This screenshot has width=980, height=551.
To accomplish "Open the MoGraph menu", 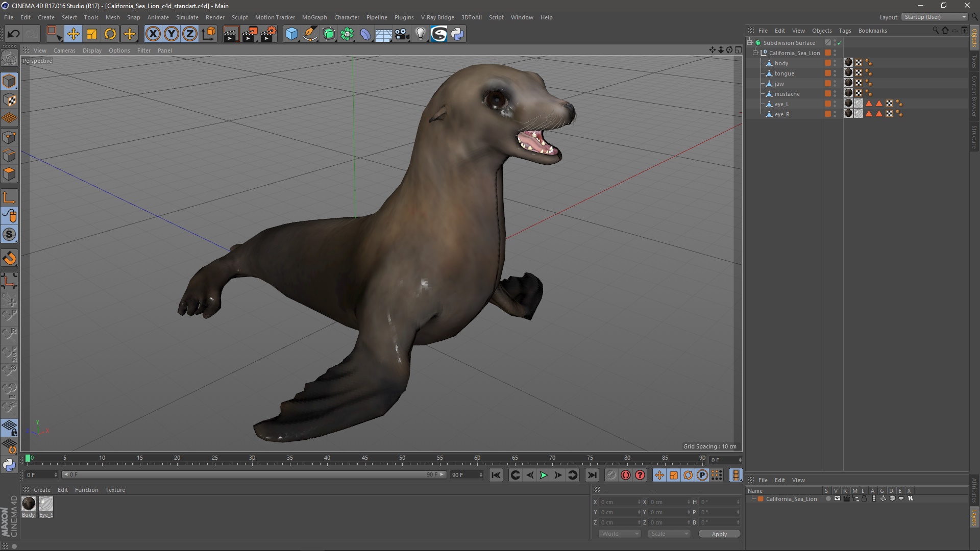I will [314, 17].
